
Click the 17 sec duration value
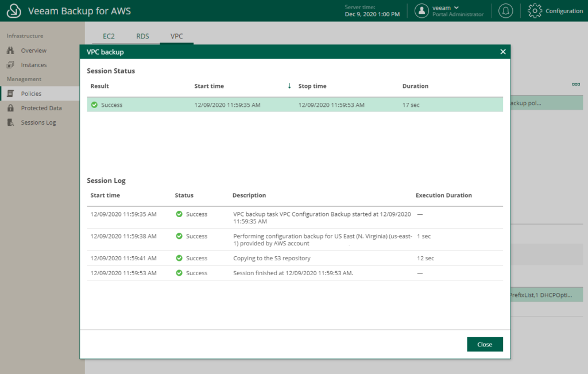[x=411, y=105]
